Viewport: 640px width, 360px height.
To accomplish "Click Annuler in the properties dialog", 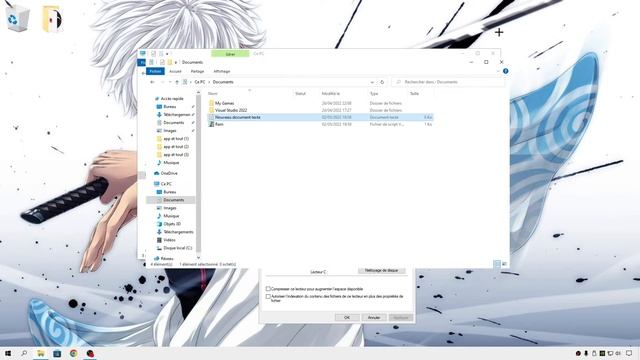I will pos(374,318).
